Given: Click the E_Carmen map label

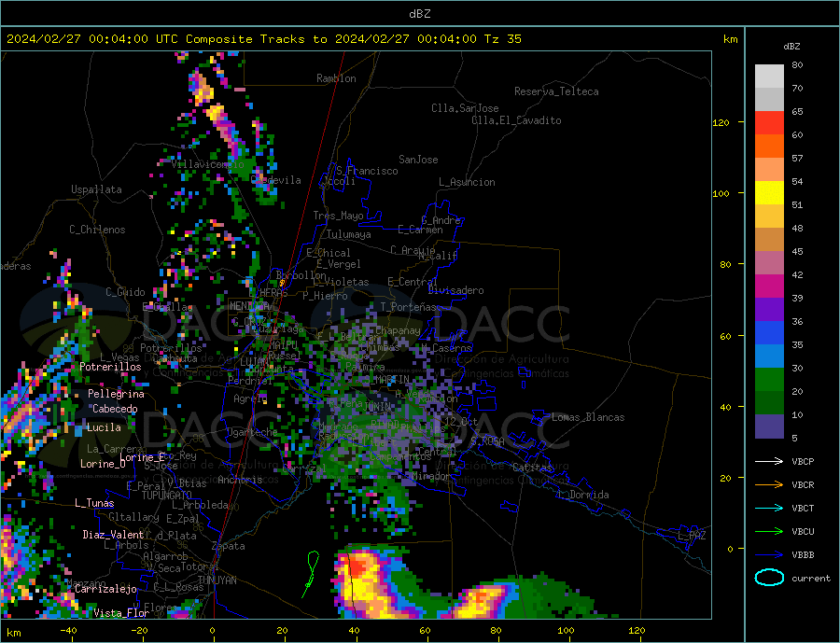Looking at the screenshot, I should tap(420, 230).
